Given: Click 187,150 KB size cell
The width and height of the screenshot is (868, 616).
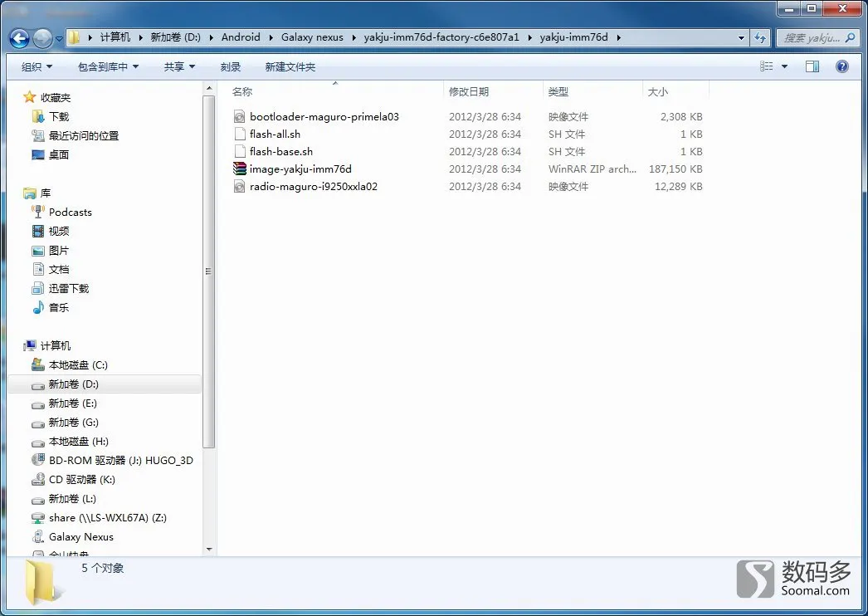Looking at the screenshot, I should pyautogui.click(x=675, y=169).
